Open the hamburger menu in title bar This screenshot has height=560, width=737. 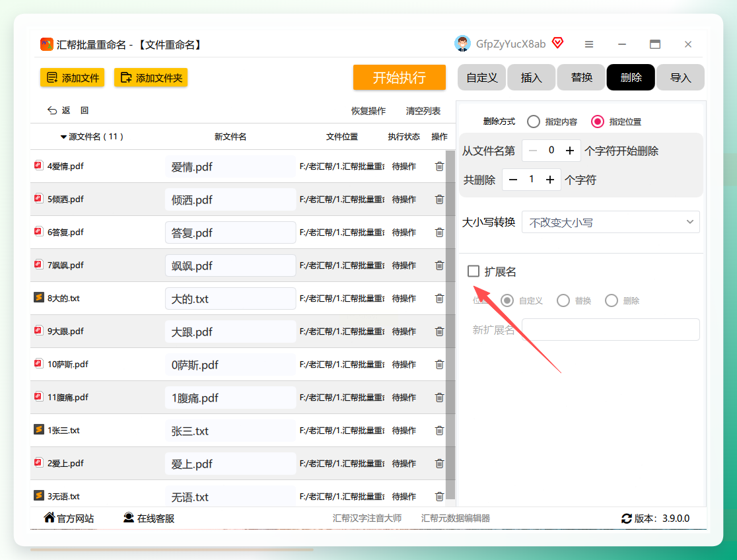589,44
